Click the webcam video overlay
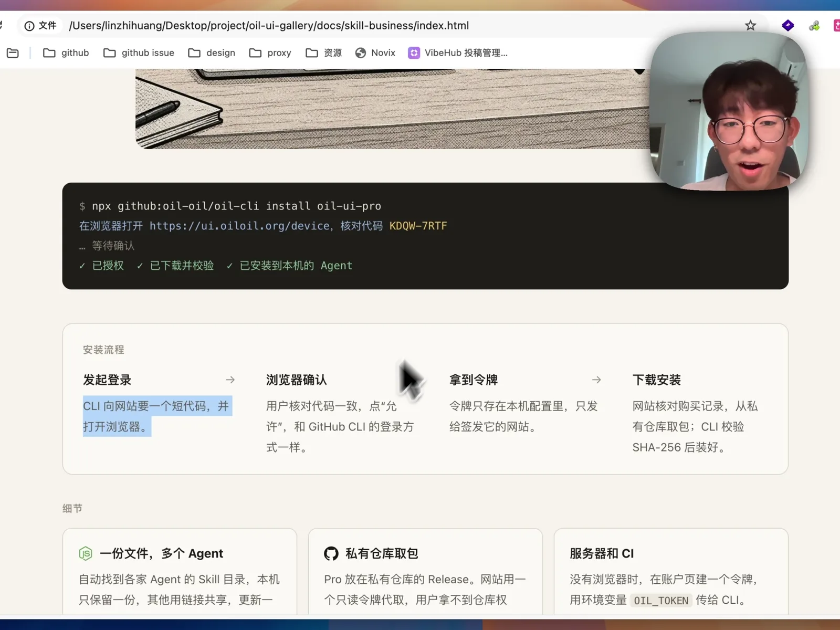 coord(729,111)
